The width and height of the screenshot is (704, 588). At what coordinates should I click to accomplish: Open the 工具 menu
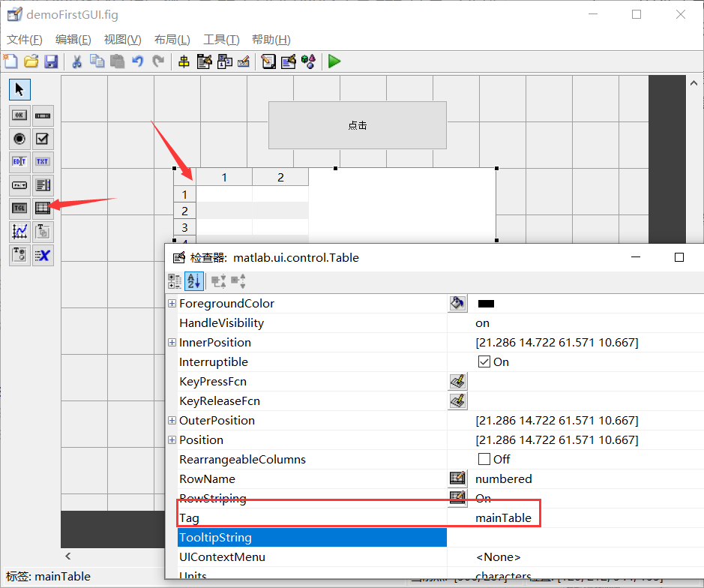tap(221, 39)
